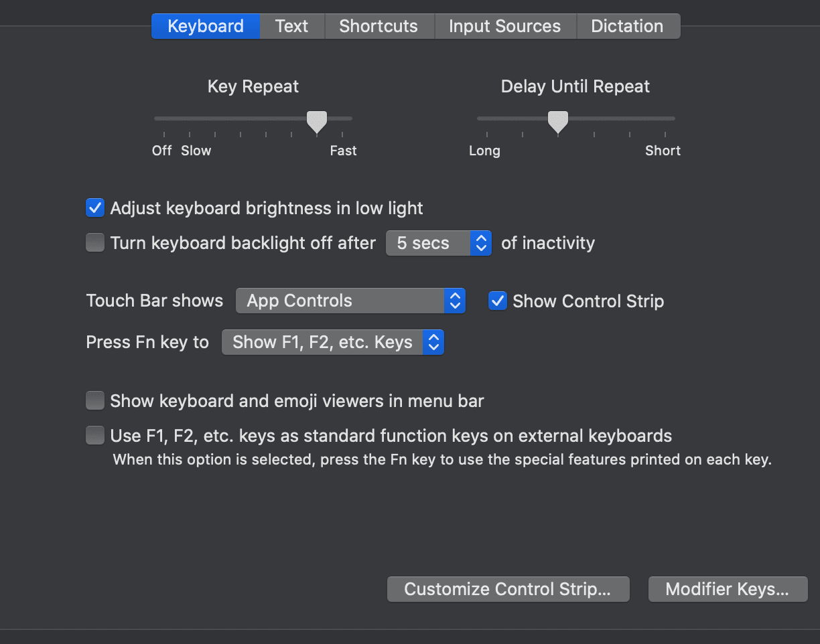Switch to the Shortcuts tab
The height and width of the screenshot is (644, 820).
tap(379, 26)
